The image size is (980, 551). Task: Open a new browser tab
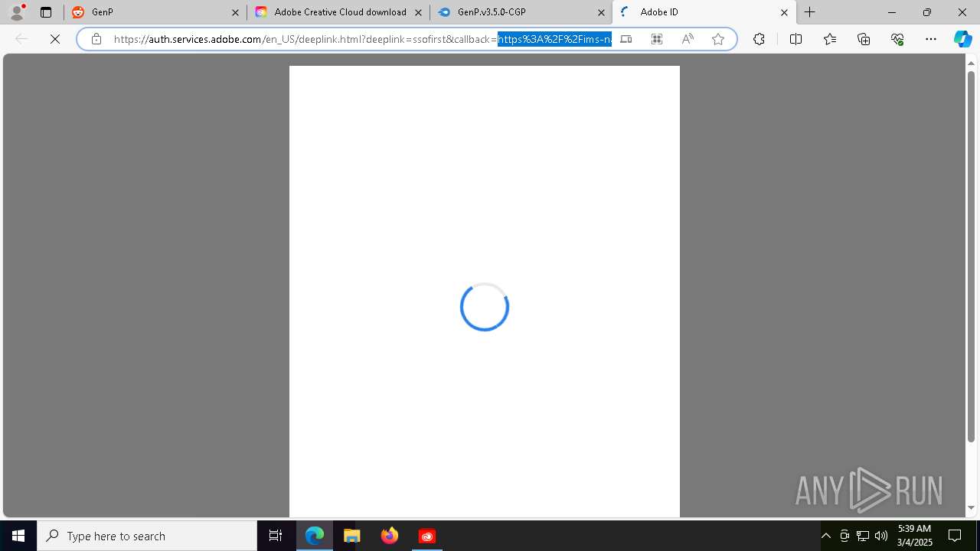point(810,12)
